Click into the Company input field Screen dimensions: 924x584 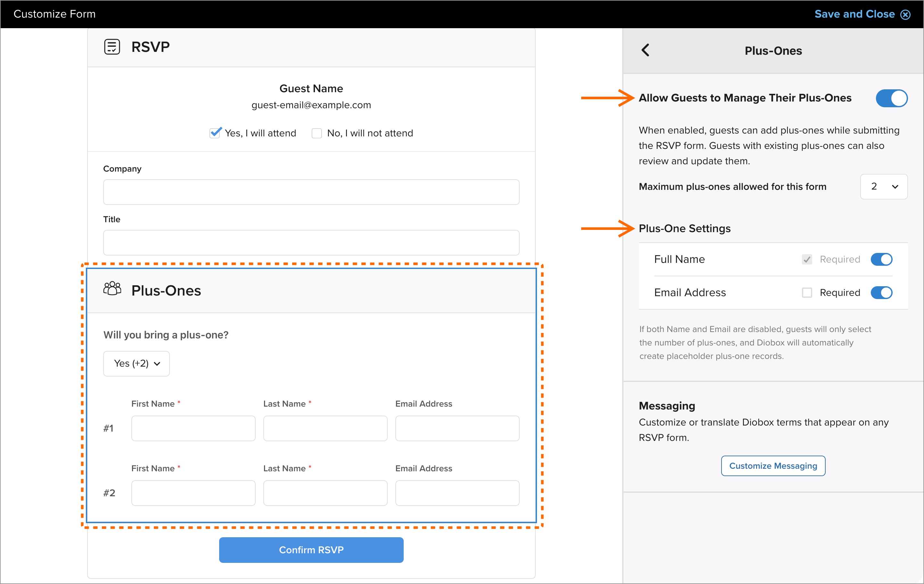[x=311, y=192]
